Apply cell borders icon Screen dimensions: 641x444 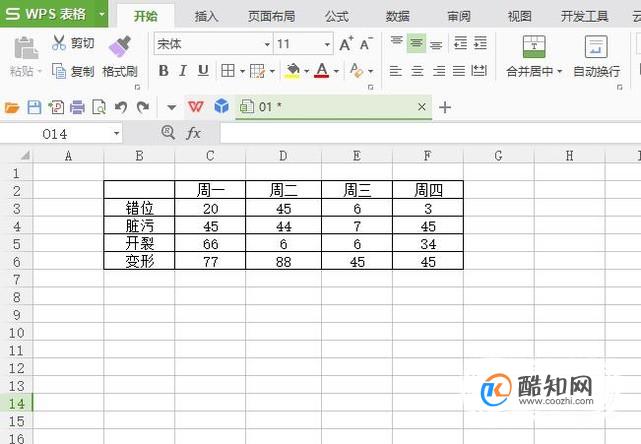tap(228, 71)
